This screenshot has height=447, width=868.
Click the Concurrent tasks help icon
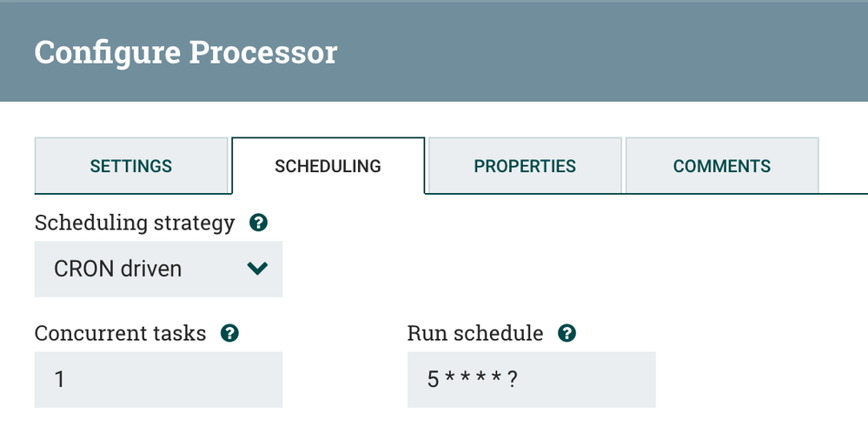pyautogui.click(x=229, y=333)
